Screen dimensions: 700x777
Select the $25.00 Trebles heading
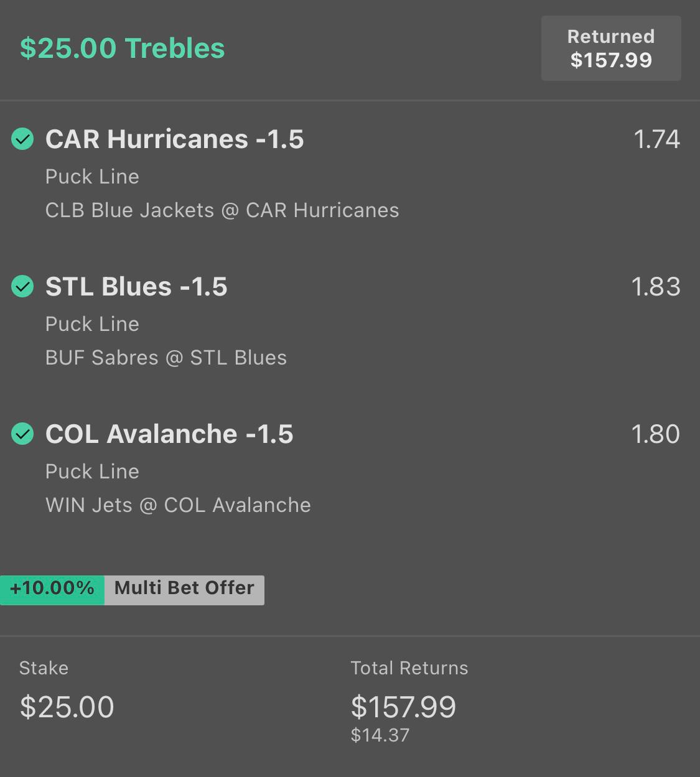[123, 49]
